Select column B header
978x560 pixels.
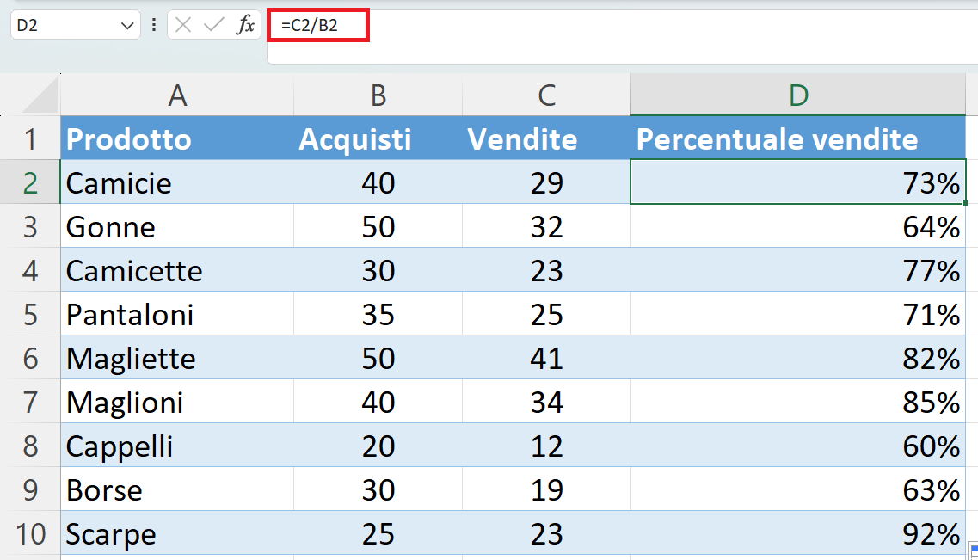(x=378, y=95)
